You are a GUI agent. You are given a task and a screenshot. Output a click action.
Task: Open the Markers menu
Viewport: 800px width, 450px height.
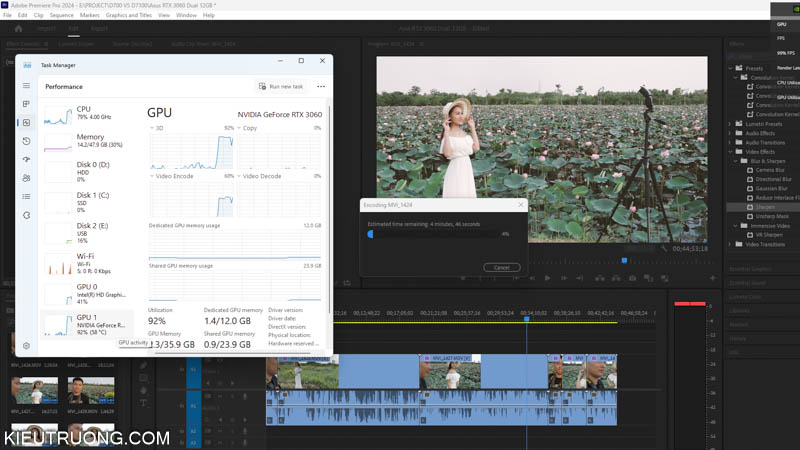tap(89, 15)
